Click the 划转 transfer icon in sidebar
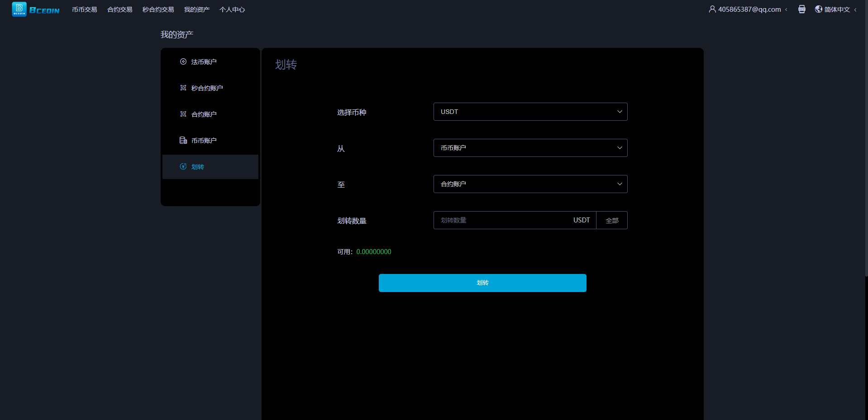 tap(183, 167)
